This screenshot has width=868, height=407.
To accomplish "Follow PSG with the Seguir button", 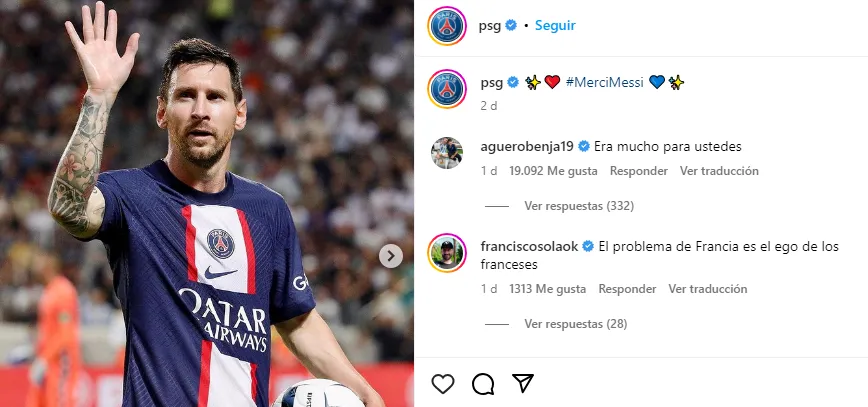I will click(x=555, y=26).
